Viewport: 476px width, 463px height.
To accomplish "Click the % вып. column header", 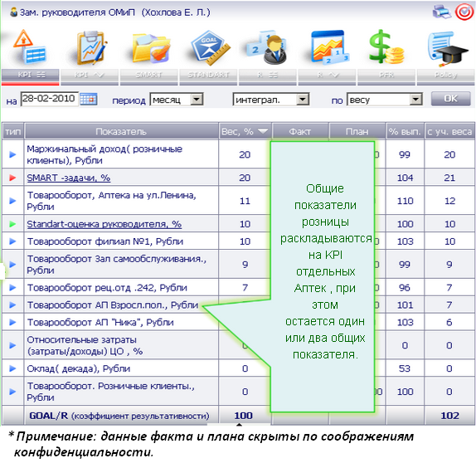I will pyautogui.click(x=405, y=131).
